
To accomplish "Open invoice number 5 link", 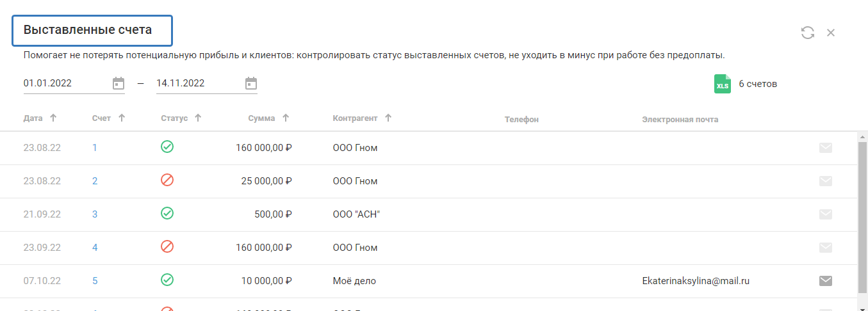I will [x=95, y=280].
